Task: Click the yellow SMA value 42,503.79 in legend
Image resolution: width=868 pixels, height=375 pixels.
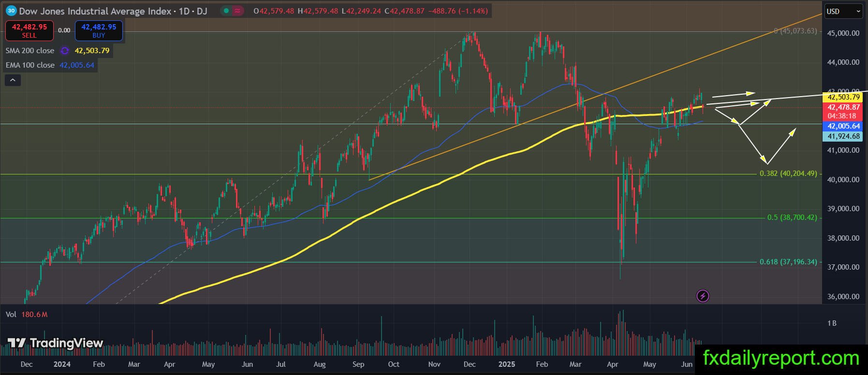Action: (92, 51)
